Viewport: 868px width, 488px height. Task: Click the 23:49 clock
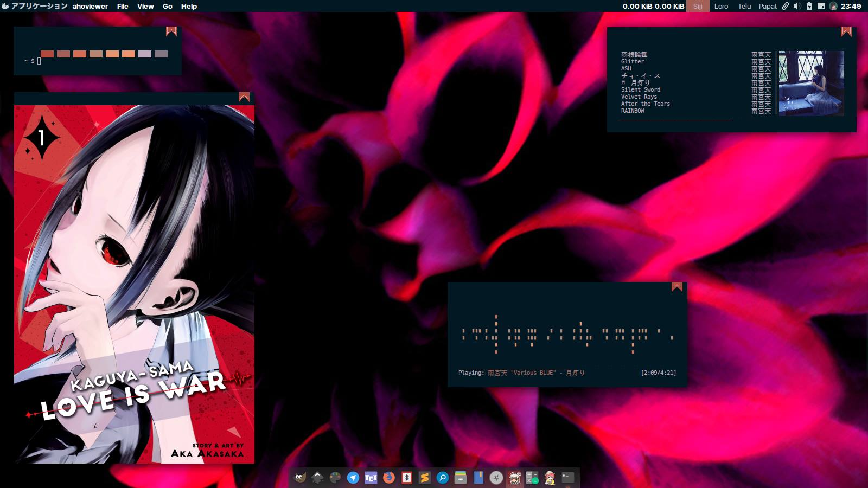851,6
